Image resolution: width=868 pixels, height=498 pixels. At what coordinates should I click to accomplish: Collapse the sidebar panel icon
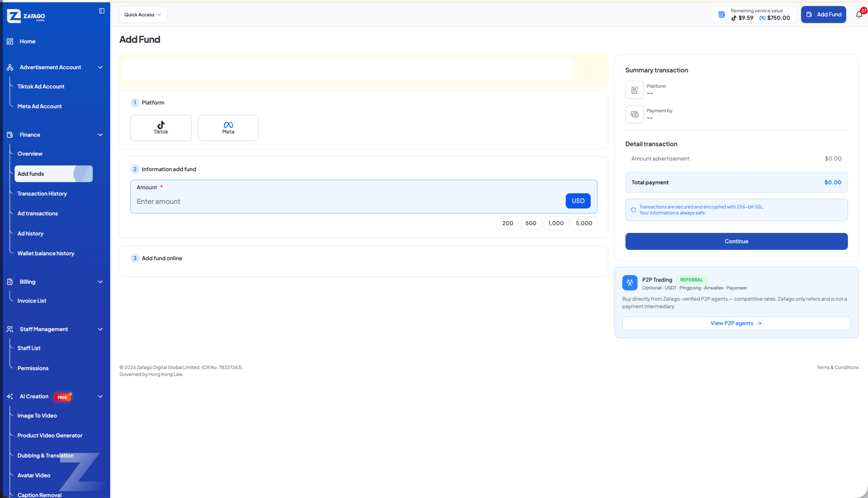(101, 11)
